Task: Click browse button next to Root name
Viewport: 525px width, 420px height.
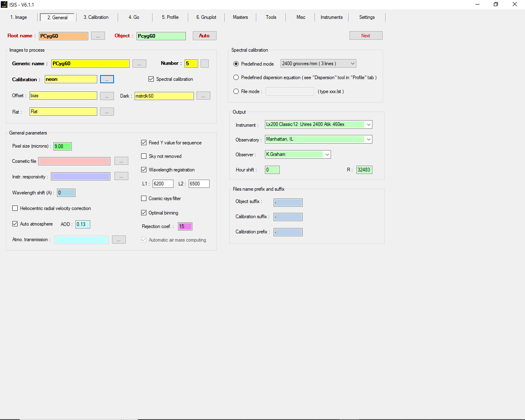Action: point(98,36)
